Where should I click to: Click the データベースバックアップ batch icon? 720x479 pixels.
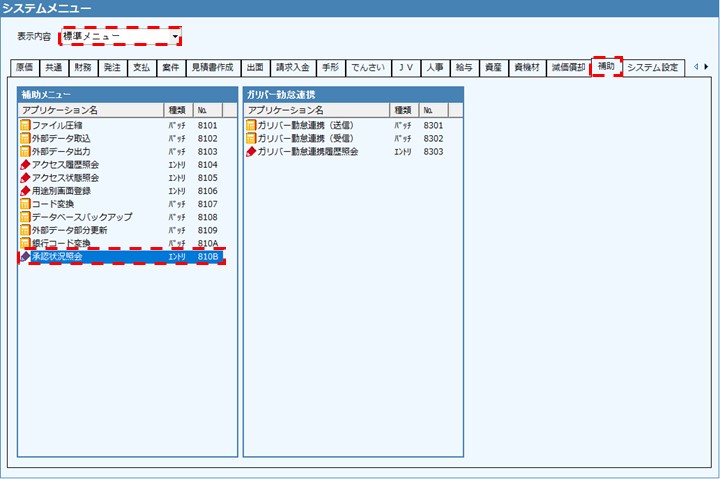25,217
